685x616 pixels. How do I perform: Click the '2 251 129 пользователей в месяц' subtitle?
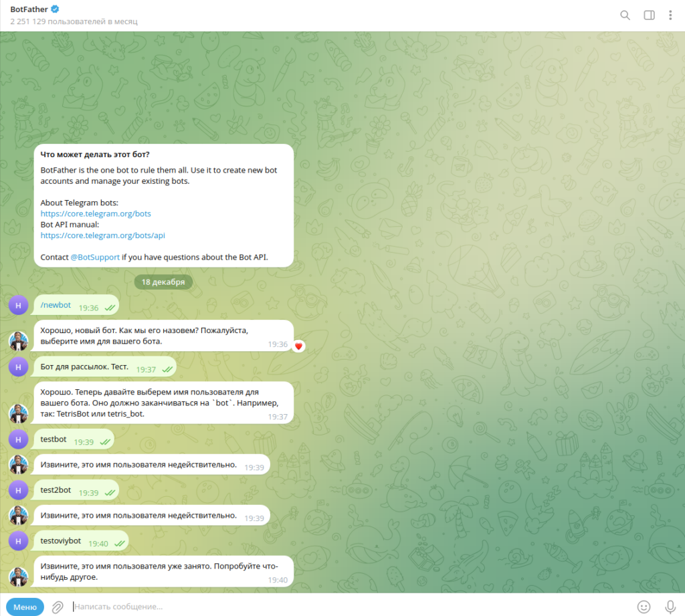pos(74,21)
